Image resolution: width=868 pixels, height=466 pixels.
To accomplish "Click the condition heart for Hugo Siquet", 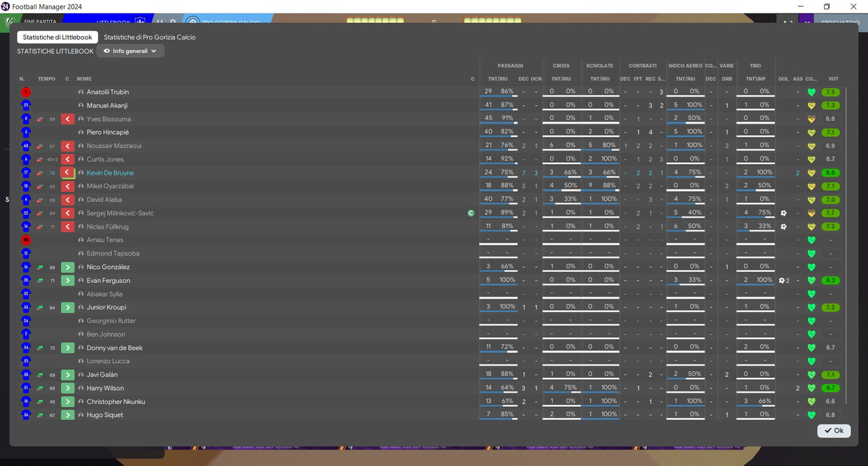I will (811, 415).
